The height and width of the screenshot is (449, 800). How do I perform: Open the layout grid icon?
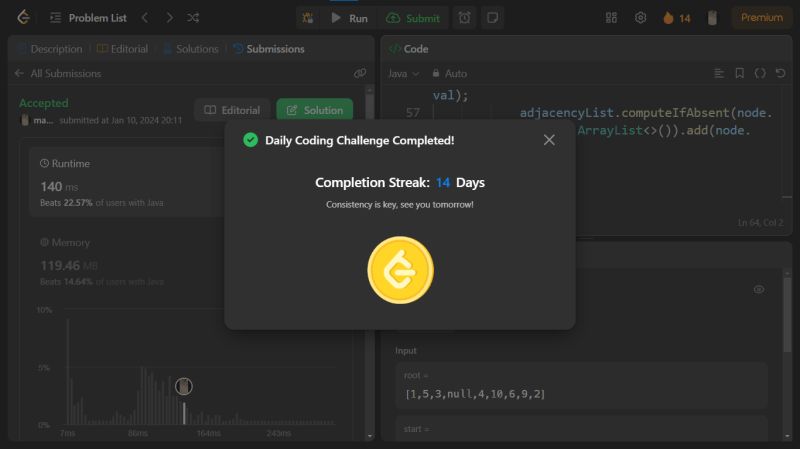pyautogui.click(x=611, y=18)
